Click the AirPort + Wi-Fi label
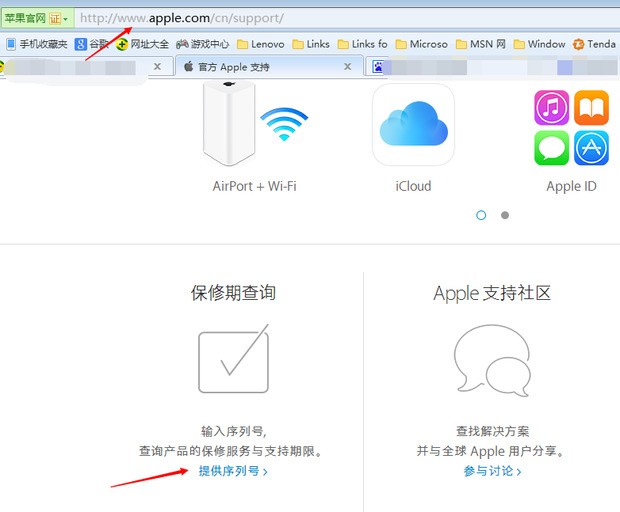620x512 pixels. [255, 186]
